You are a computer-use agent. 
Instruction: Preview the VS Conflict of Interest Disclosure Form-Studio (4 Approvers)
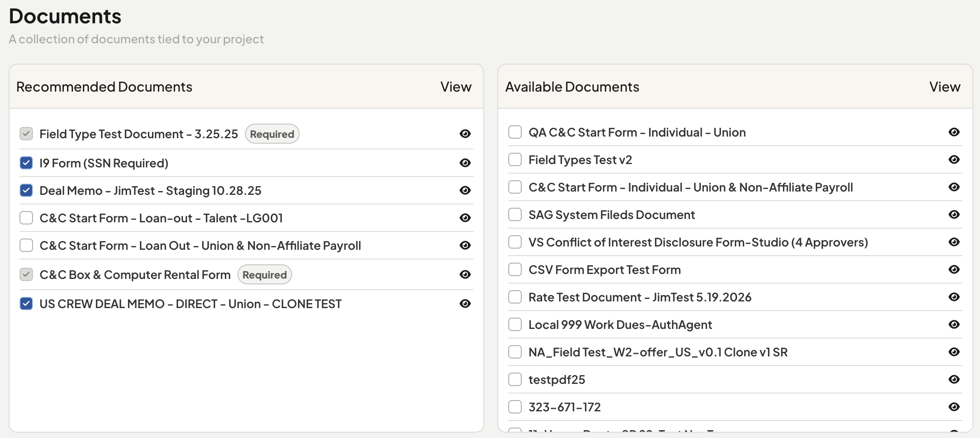click(x=954, y=242)
